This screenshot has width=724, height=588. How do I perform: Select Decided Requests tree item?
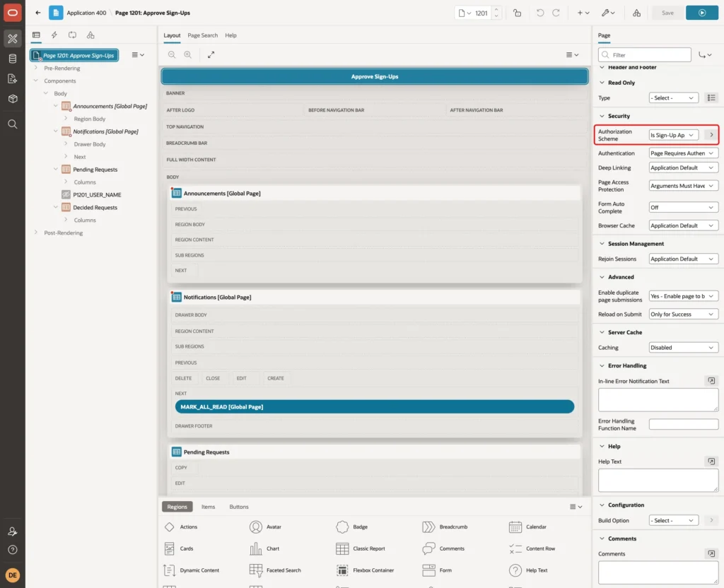(x=95, y=207)
